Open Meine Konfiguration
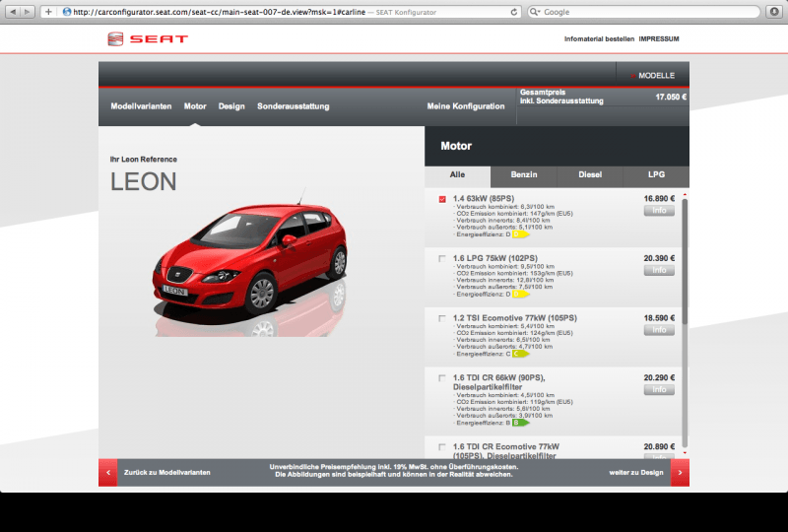Viewport: 788px width, 532px height. coord(466,106)
